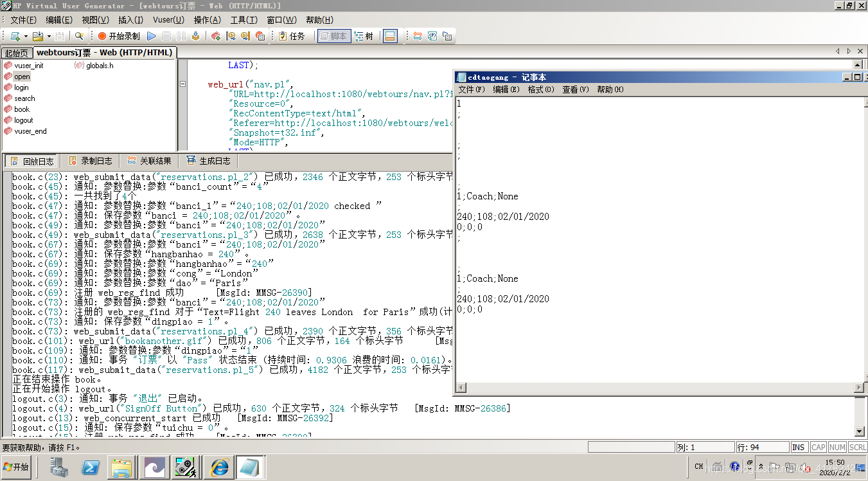Click the Stop replay square icon
Viewport: 868px width, 481px height.
[x=166, y=36]
